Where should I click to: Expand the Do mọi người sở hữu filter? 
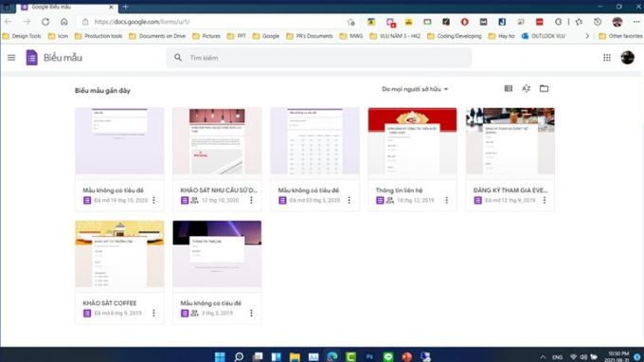point(415,89)
